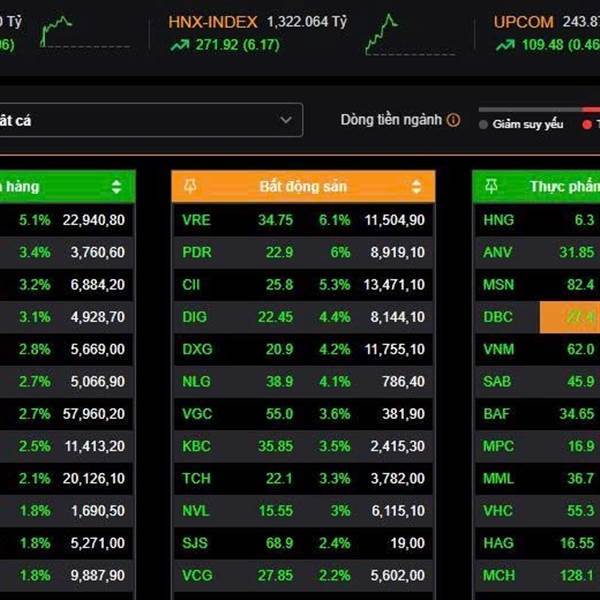This screenshot has height=600, width=600.
Task: Click the Giảm suy yếu grey legend dot
Action: [x=483, y=124]
